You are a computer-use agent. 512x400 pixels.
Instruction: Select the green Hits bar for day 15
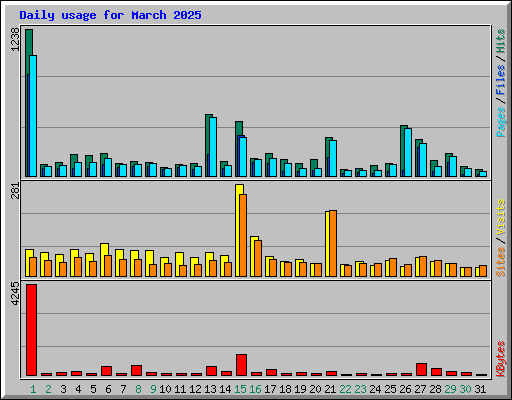point(239,149)
